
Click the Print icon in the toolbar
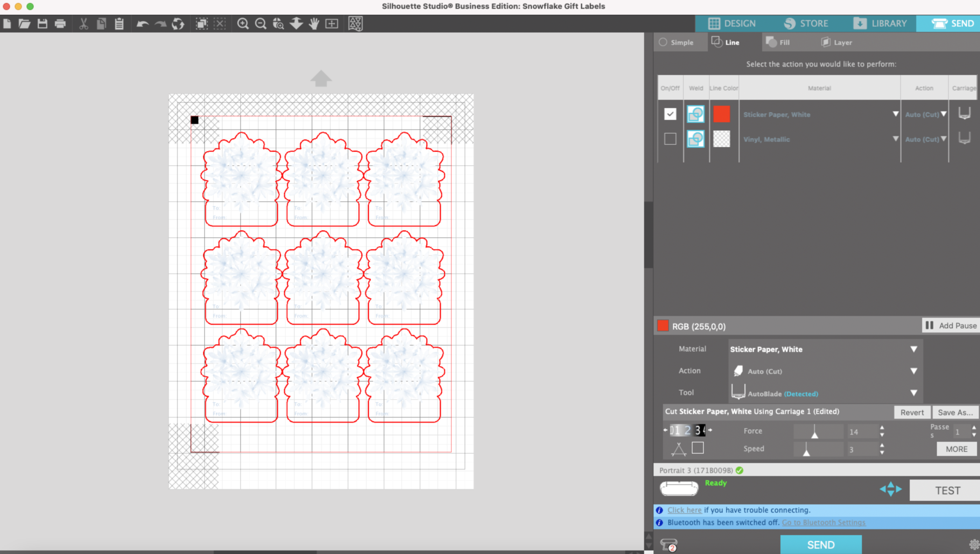click(x=60, y=24)
